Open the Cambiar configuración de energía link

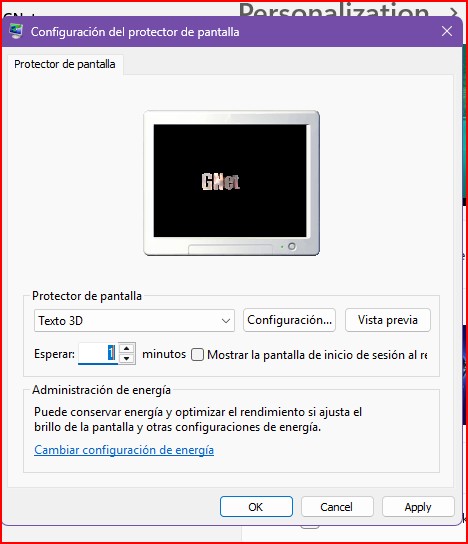[x=124, y=450]
